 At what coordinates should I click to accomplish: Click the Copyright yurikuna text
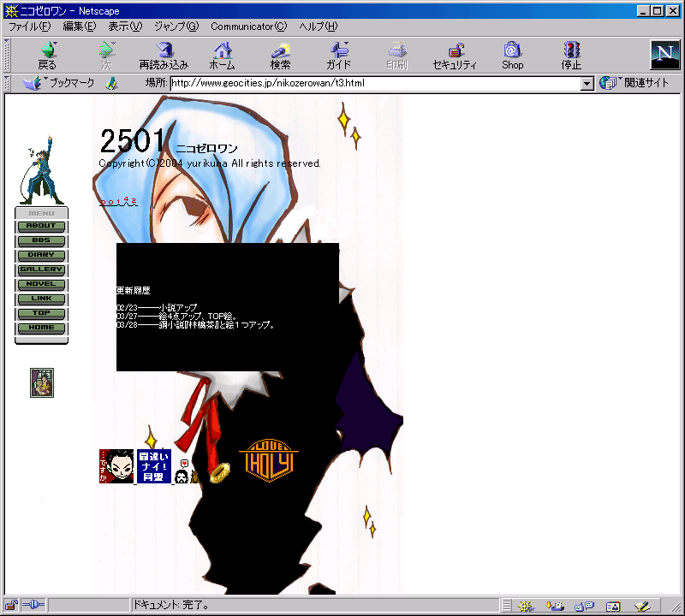tap(210, 163)
